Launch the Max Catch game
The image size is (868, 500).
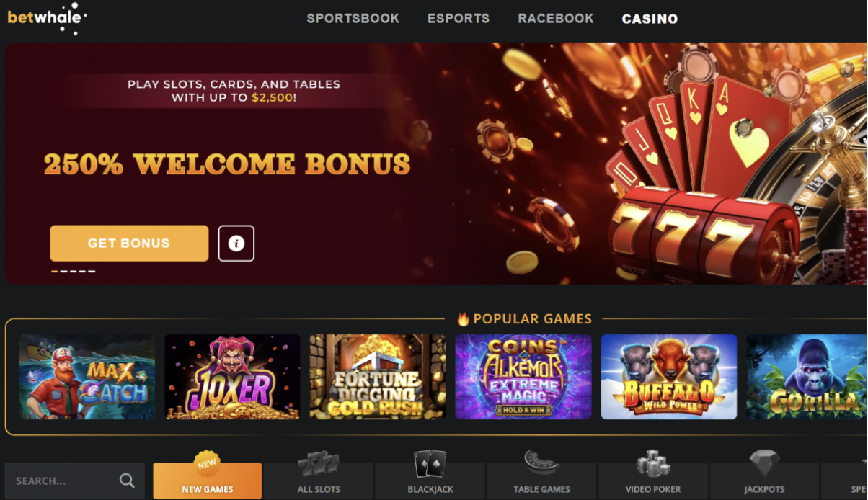pyautogui.click(x=87, y=377)
